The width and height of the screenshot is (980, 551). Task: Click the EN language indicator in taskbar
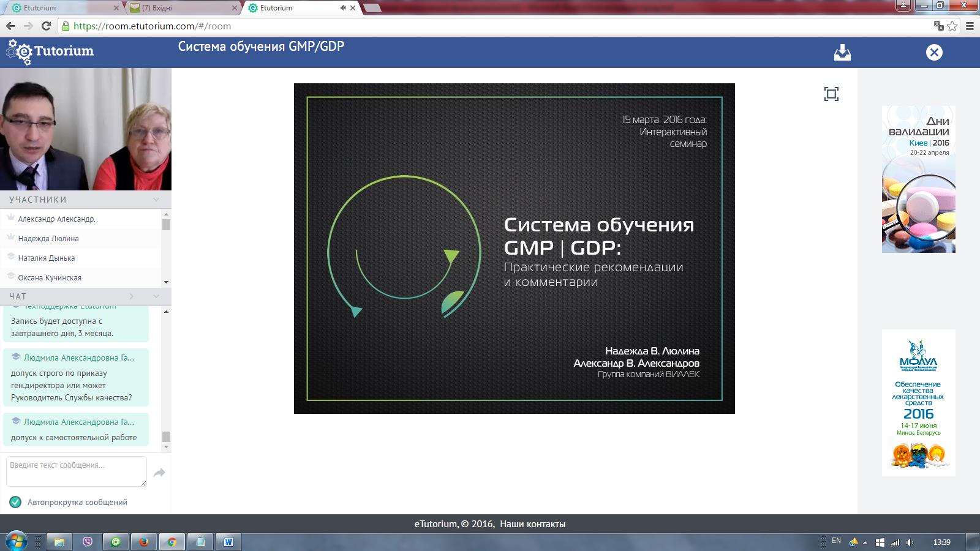[x=836, y=541]
